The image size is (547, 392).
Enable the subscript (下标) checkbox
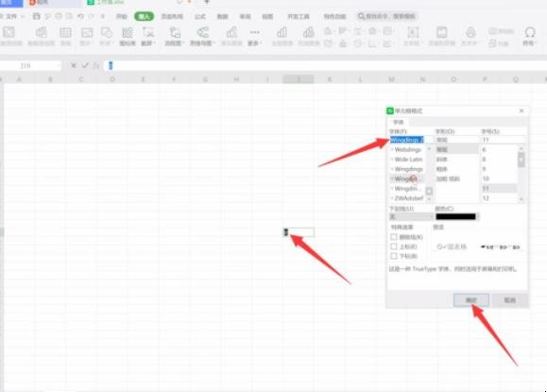tap(394, 256)
